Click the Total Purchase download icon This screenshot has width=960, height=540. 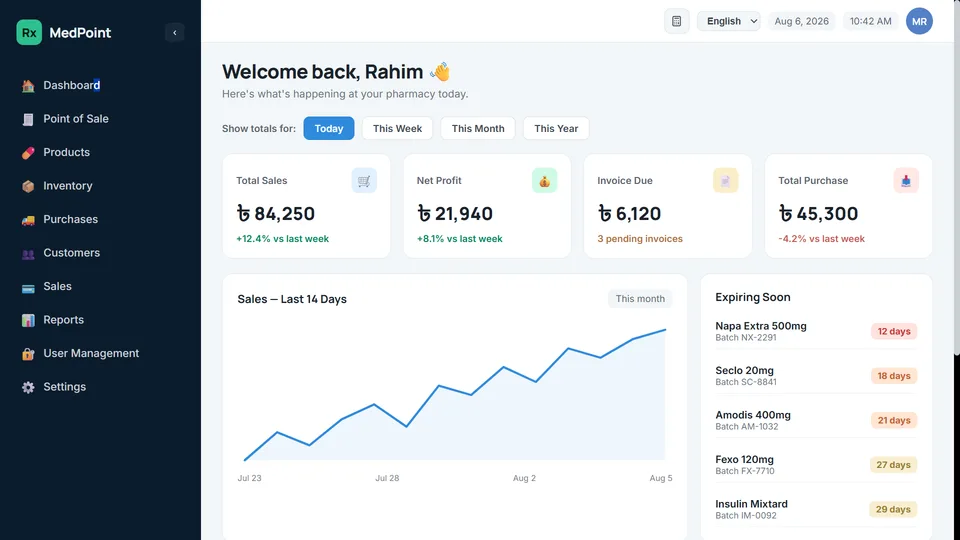click(906, 181)
